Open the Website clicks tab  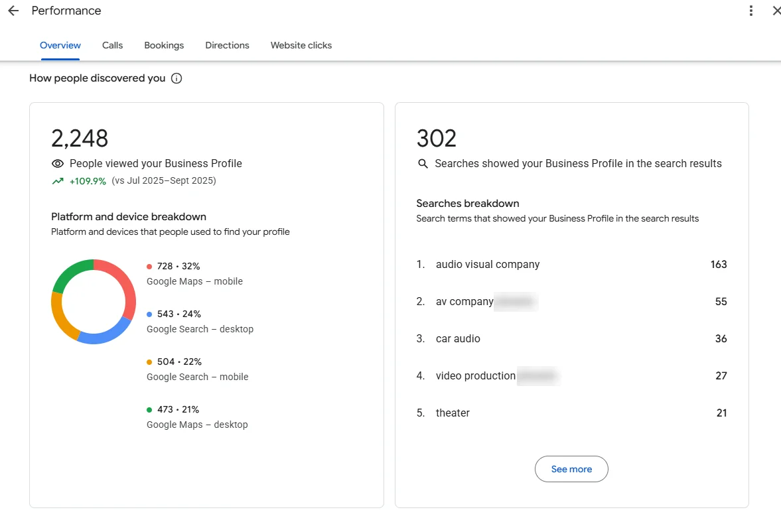[301, 45]
